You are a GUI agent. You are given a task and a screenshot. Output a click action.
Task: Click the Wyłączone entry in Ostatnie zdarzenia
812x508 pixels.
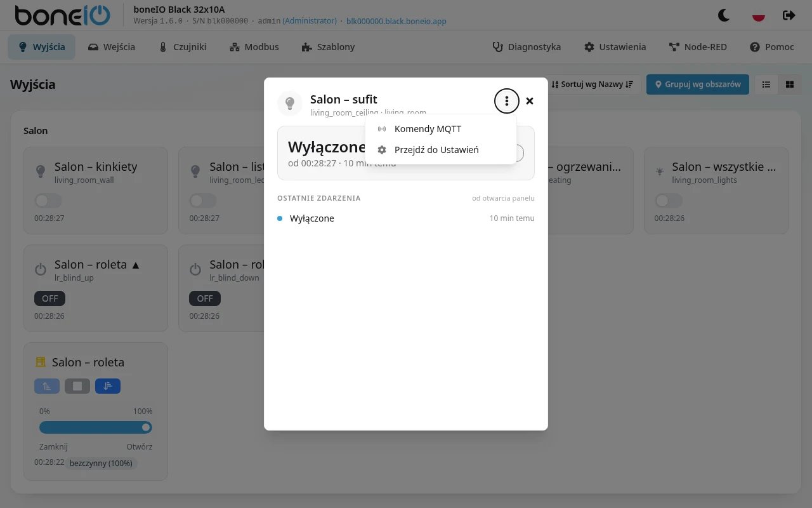pos(406,218)
